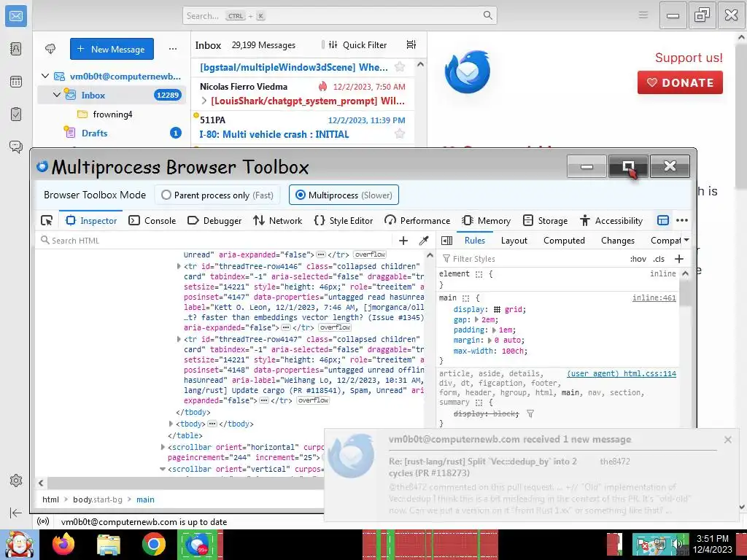Screen dimensions: 747x560
Task: Toggle the .cls class panel
Action: click(659, 259)
